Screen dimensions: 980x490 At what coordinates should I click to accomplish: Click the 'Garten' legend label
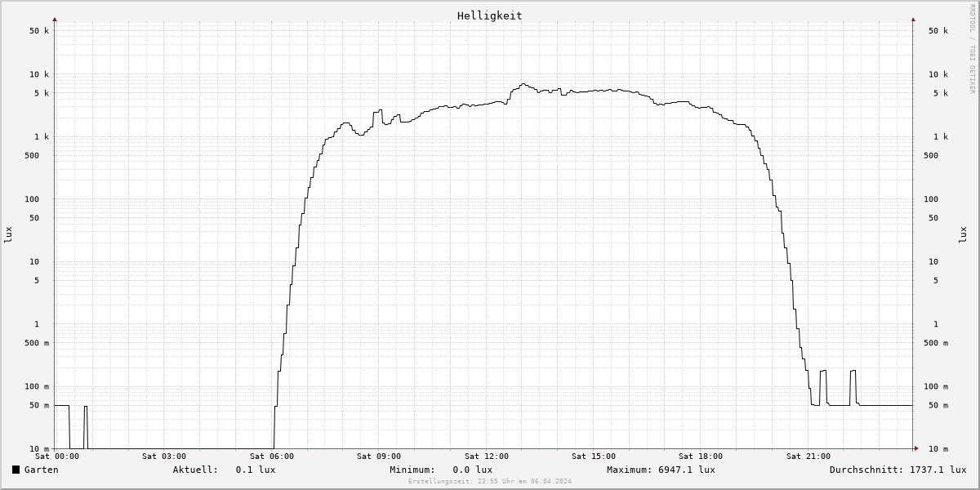pos(41,470)
